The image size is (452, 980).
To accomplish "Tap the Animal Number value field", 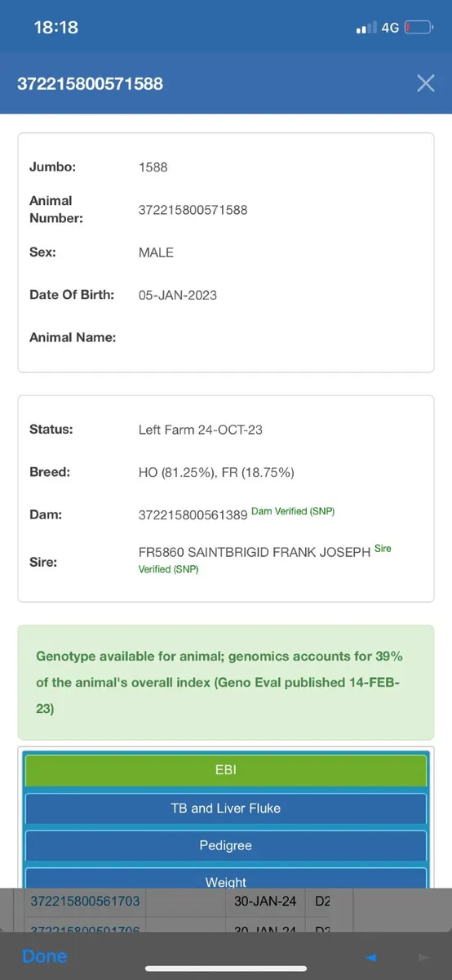I will coord(193,210).
